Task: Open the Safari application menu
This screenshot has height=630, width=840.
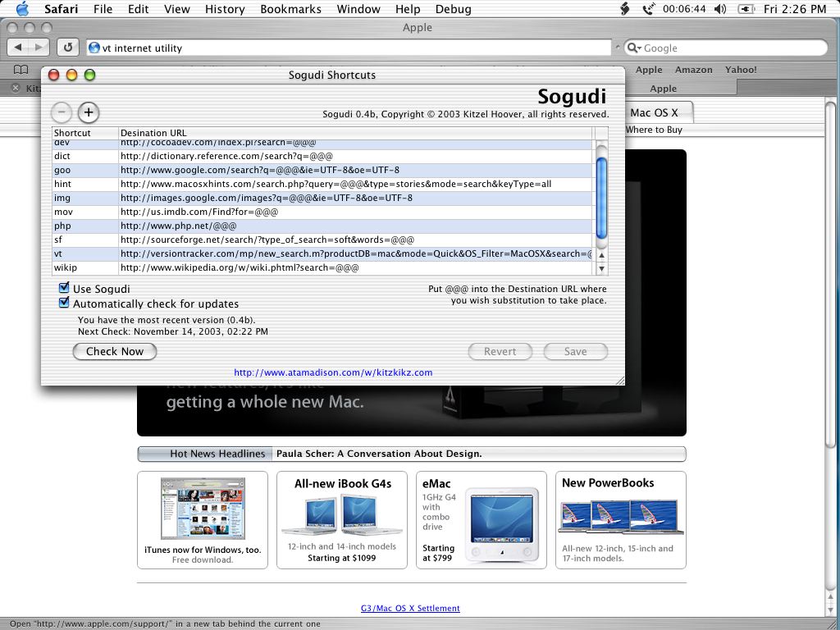Action: point(61,8)
